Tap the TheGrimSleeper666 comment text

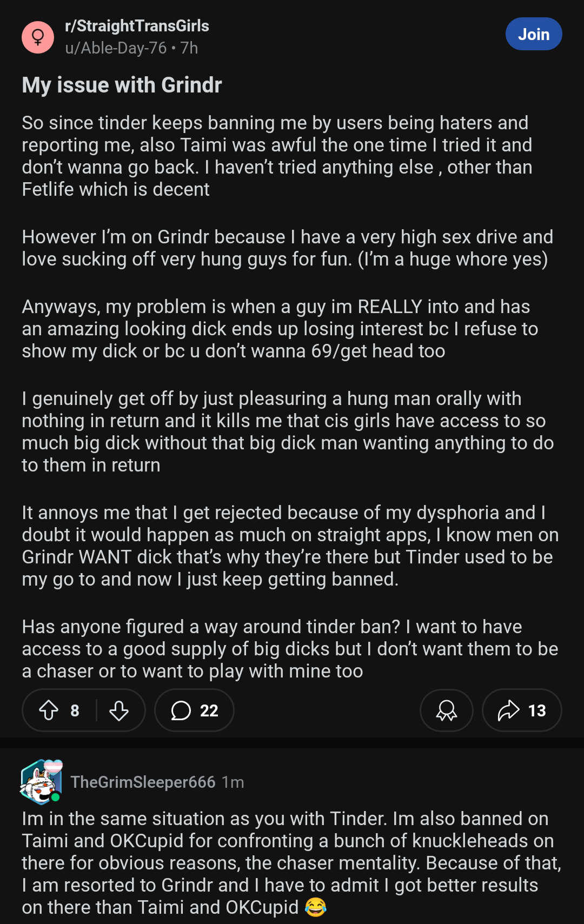click(x=291, y=863)
